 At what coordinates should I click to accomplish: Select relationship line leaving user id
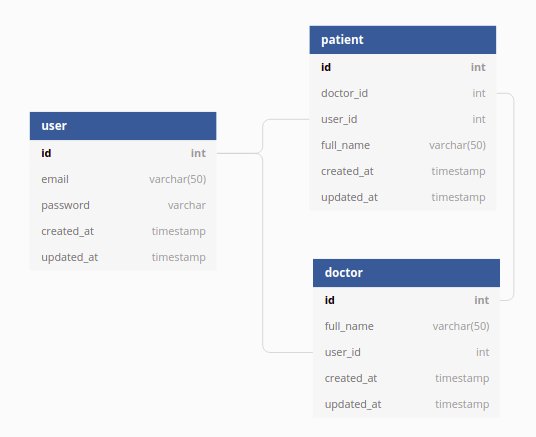[239, 153]
